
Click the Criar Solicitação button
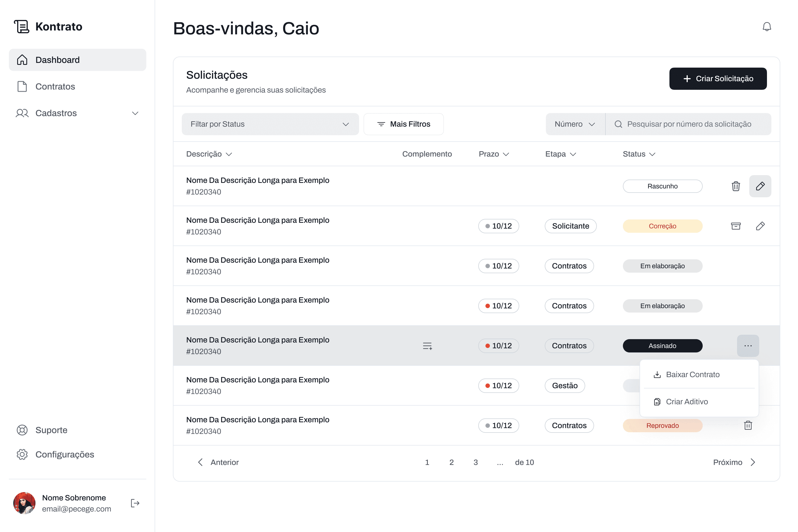point(718,79)
